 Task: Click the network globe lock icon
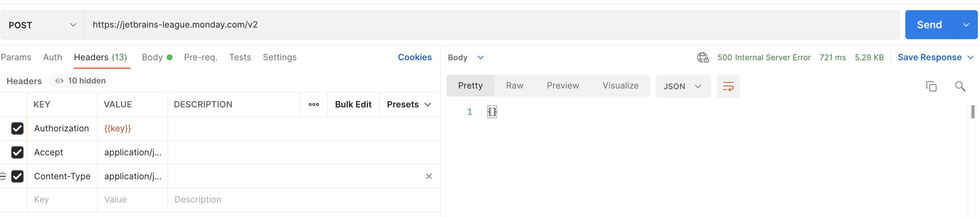(703, 57)
